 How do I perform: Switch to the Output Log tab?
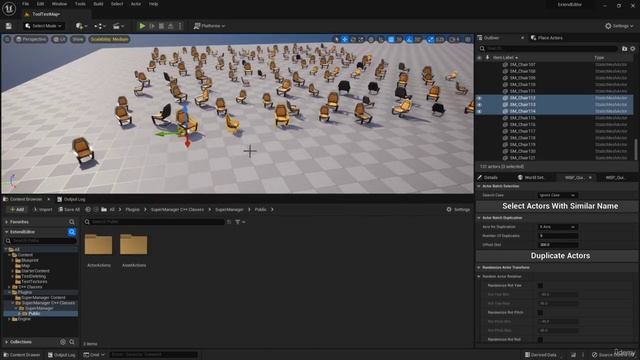click(71, 199)
